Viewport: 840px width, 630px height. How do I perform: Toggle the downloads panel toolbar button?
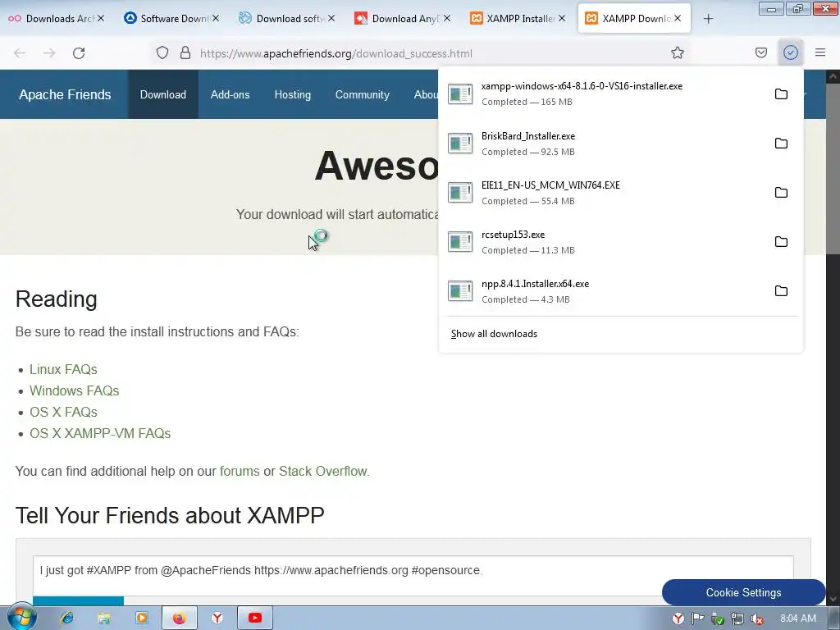[x=791, y=52]
